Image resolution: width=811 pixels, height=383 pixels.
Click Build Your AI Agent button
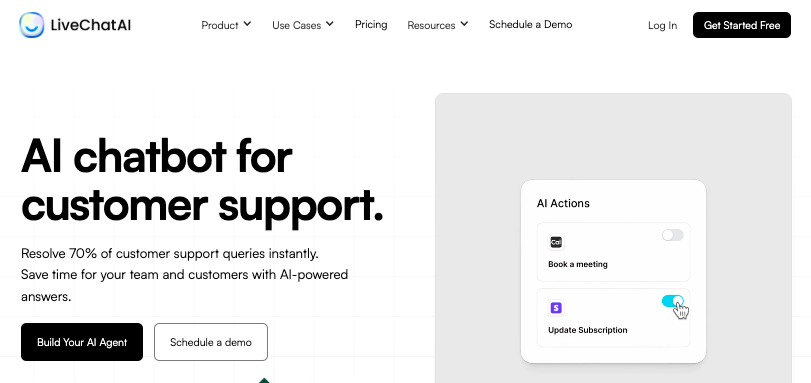coord(82,342)
